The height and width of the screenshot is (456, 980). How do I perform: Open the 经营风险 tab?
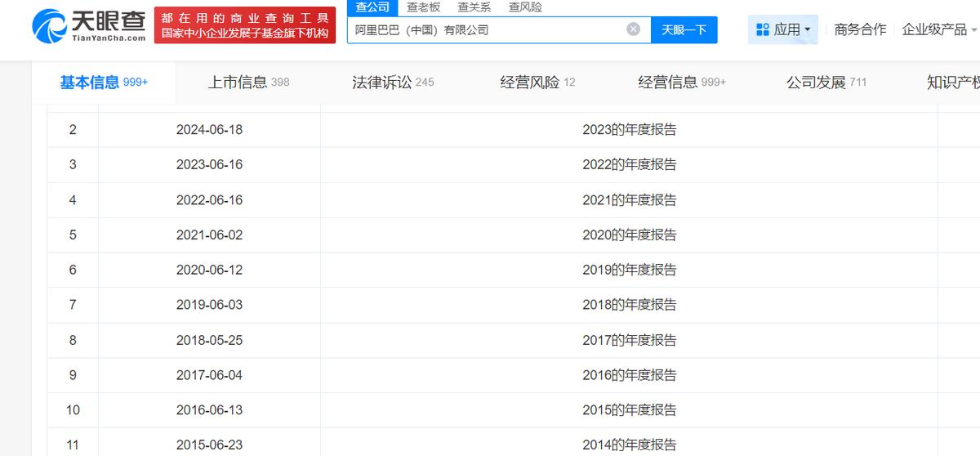[537, 83]
